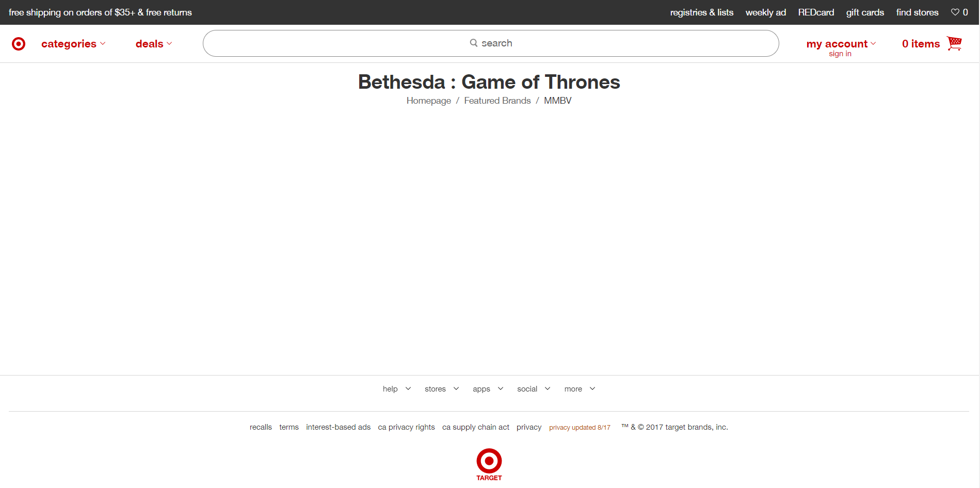Click the Target logo in footer

[x=489, y=464]
